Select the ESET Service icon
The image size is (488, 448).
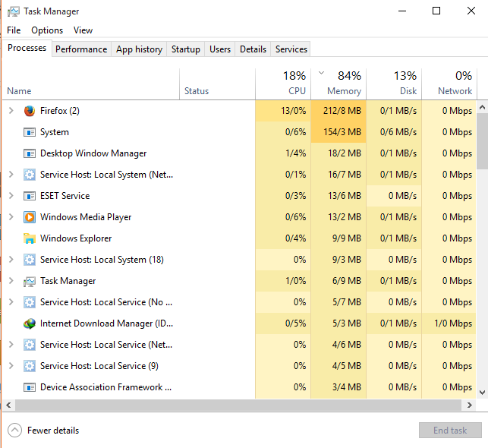[30, 196]
